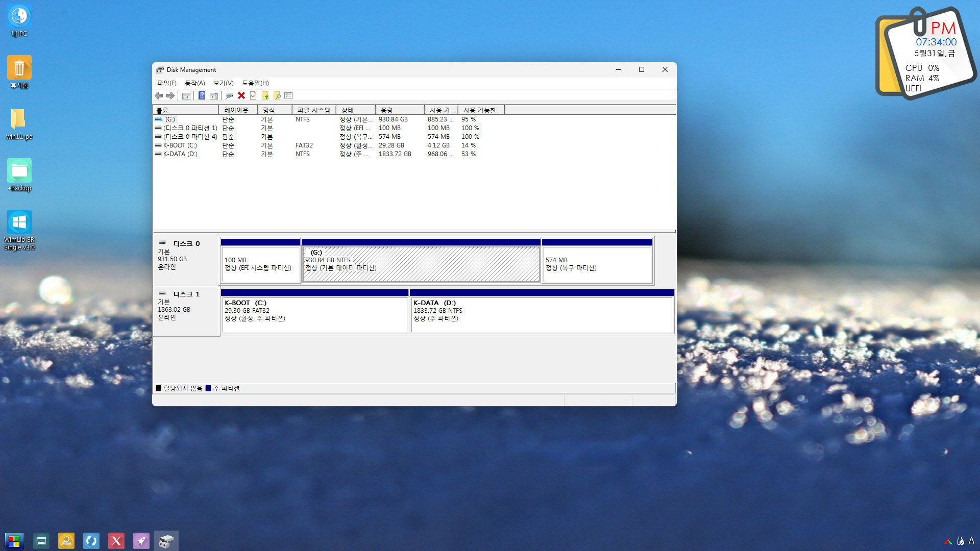Viewport: 980px width, 551px height.
Task: Select the K-DATA (D:) 1833.72 GB partition block
Action: (542, 311)
